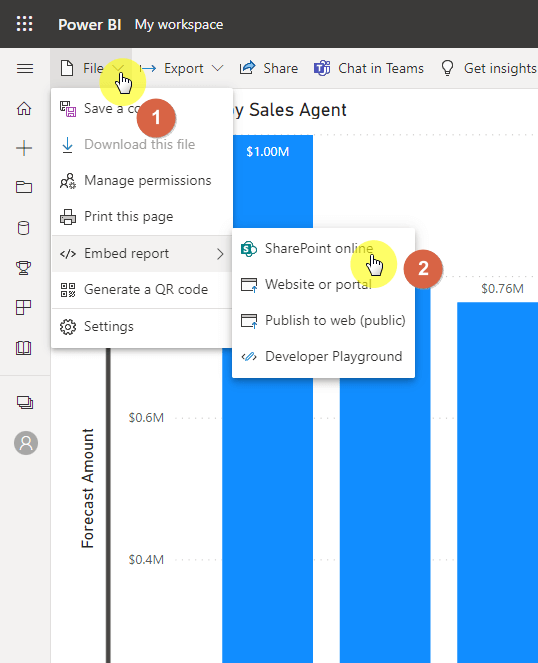Click the Export toolbar label
Image resolution: width=538 pixels, height=663 pixels.
point(184,68)
